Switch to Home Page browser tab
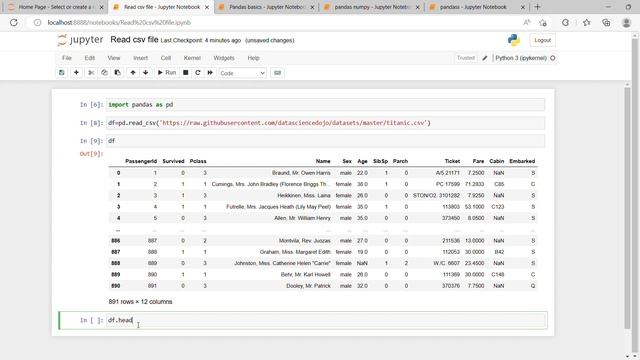Screen dimensions: 640x360 tap(55, 7)
